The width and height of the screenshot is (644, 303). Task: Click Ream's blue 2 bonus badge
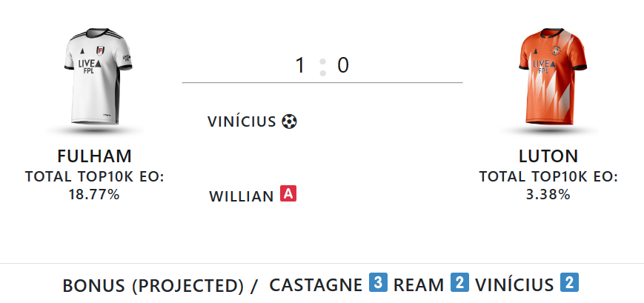(459, 282)
